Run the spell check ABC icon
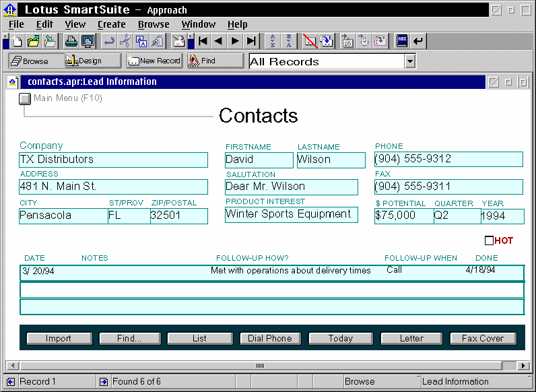Image resolution: width=536 pixels, height=392 pixels. point(402,41)
